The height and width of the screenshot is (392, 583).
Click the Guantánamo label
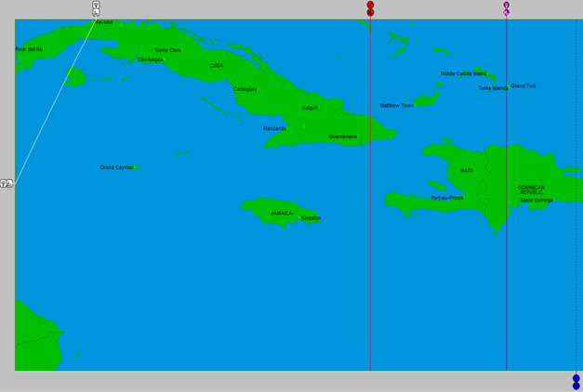[x=343, y=137]
